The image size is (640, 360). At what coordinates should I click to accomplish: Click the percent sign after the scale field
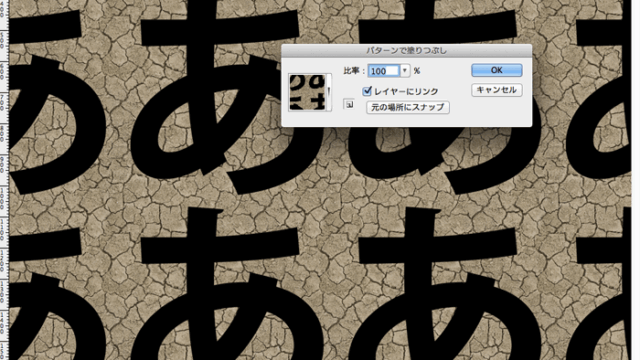417,71
